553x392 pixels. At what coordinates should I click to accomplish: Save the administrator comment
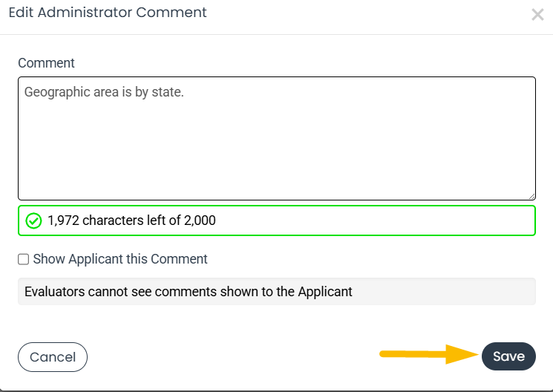508,356
